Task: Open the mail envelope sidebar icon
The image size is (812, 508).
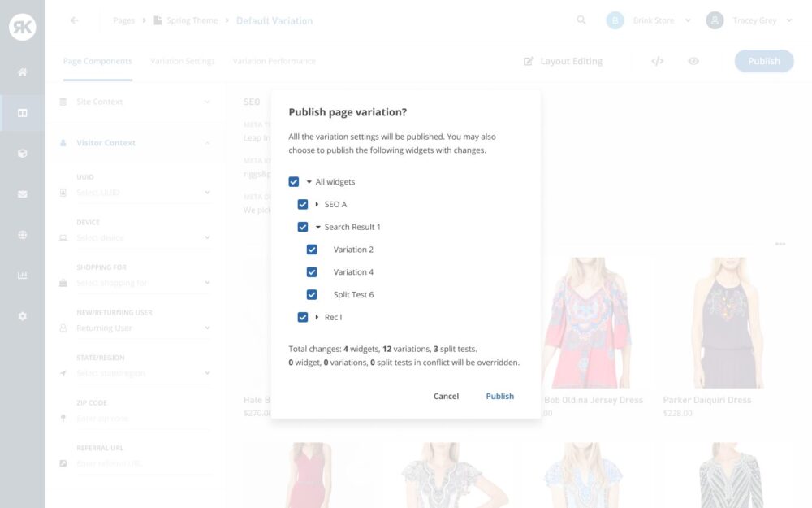Action: pos(22,194)
